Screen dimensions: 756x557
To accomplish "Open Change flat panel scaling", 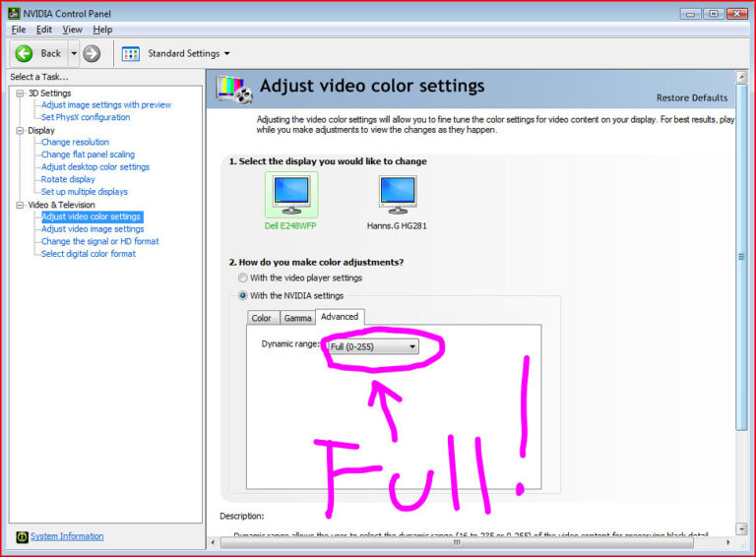I will (88, 155).
